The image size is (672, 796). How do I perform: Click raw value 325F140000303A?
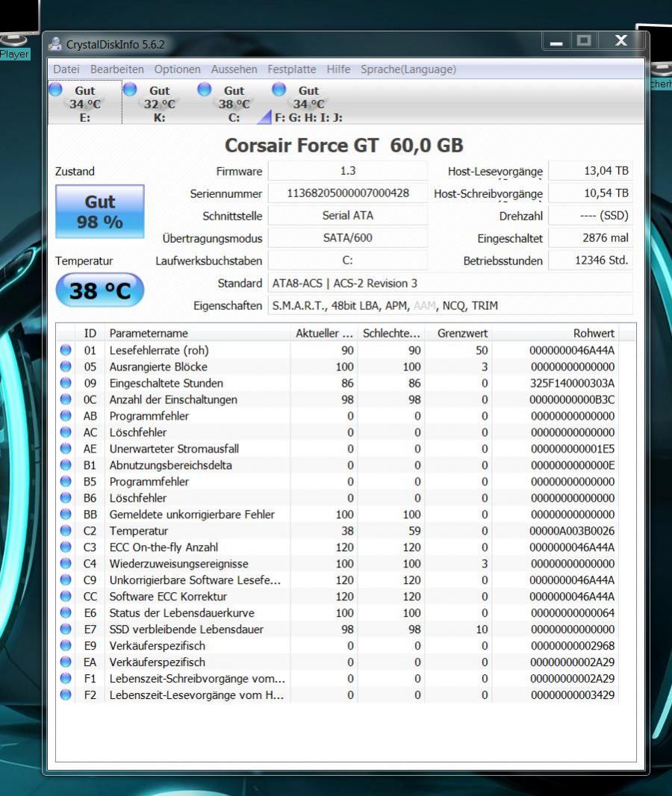(572, 383)
